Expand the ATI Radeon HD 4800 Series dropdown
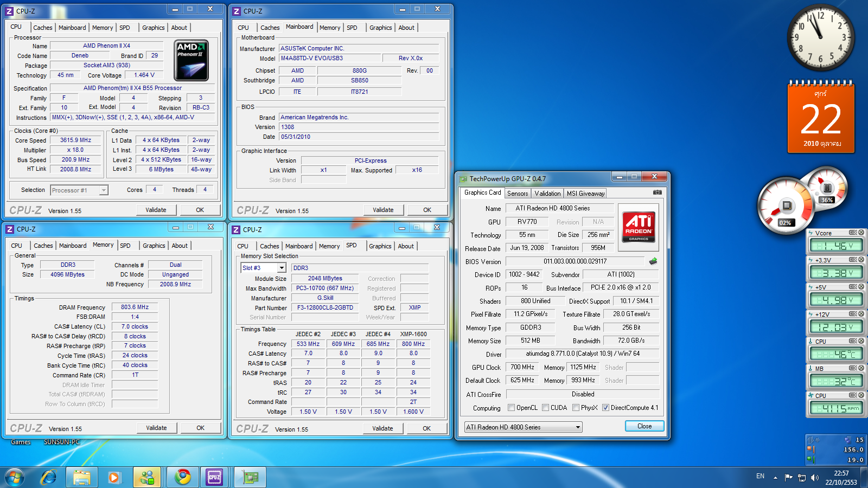Image resolution: width=868 pixels, height=488 pixels. pyautogui.click(x=578, y=427)
